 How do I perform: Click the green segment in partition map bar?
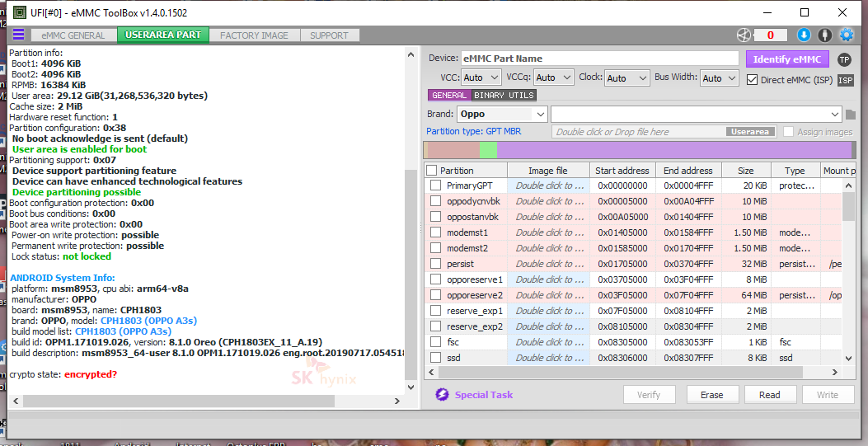click(x=488, y=151)
